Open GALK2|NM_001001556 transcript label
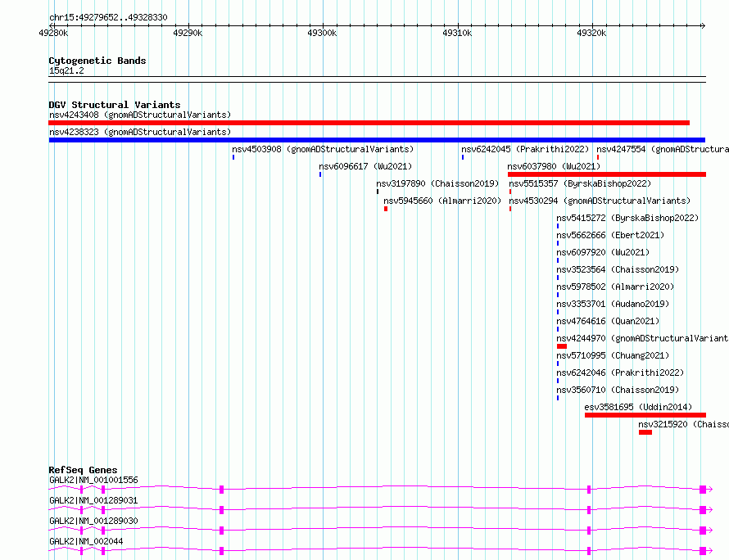 click(x=93, y=480)
